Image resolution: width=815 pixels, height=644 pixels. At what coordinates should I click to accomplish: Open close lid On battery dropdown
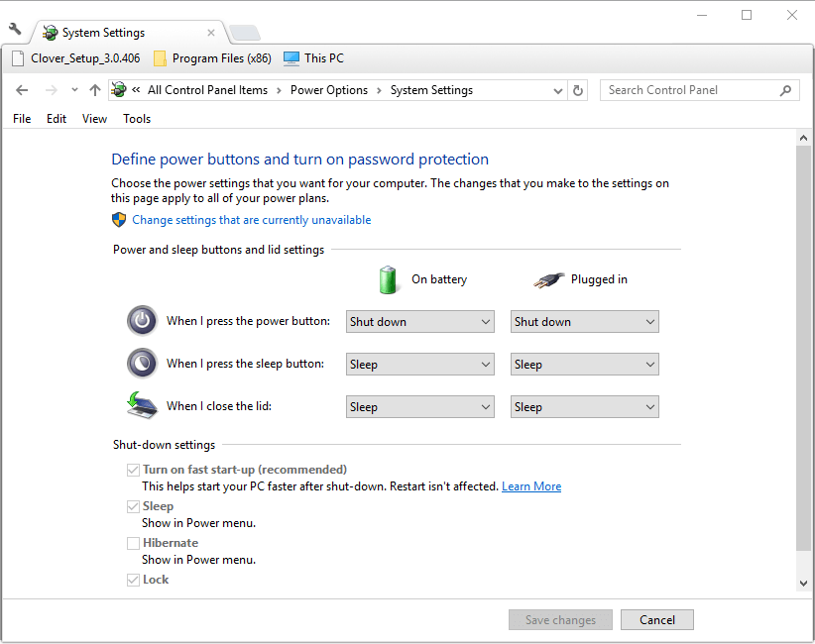pyautogui.click(x=420, y=406)
